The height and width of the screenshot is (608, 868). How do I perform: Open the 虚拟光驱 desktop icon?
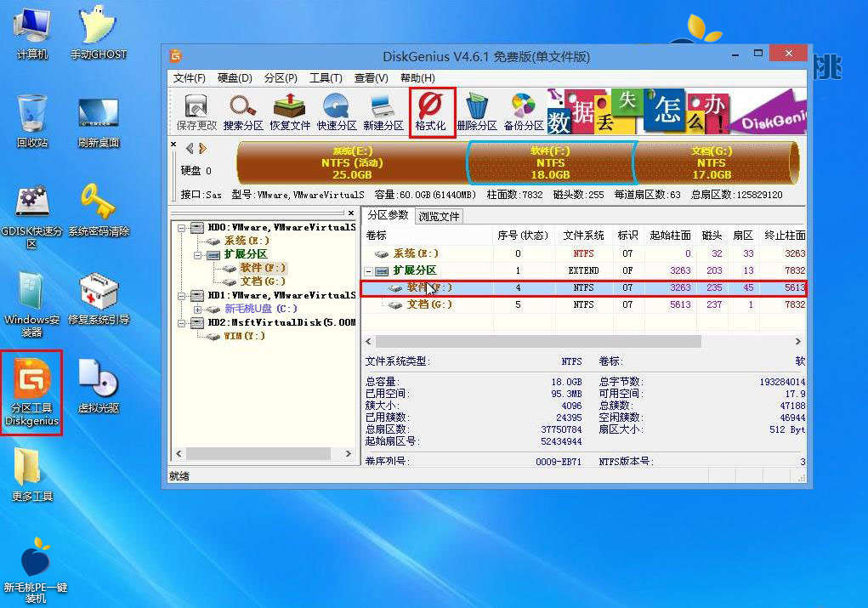(x=98, y=387)
